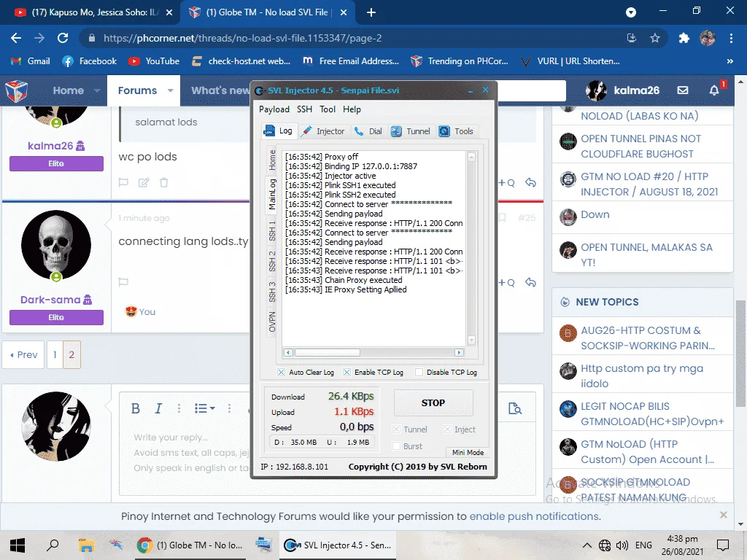Image resolution: width=747 pixels, height=560 pixels.
Task: Open the Help menu in SVL Injector
Action: pos(352,109)
